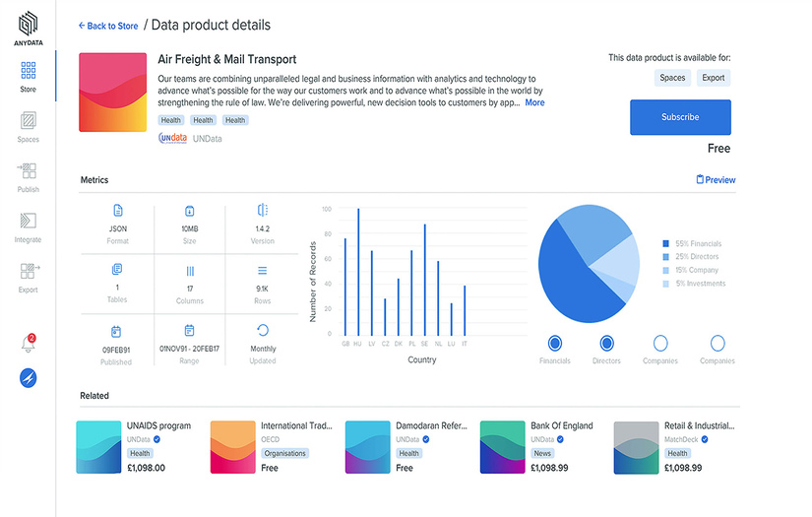The height and width of the screenshot is (517, 812).
Task: Click the 25% Directors legend swatch
Action: click(666, 257)
